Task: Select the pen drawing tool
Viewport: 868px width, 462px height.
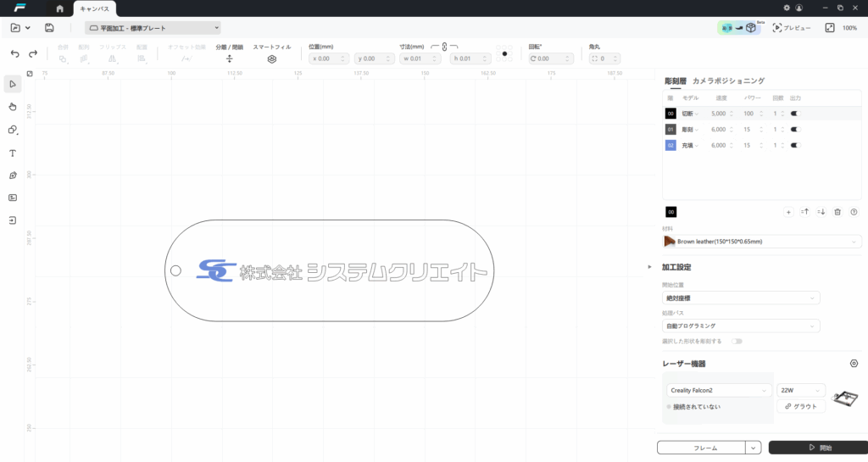Action: point(13,175)
